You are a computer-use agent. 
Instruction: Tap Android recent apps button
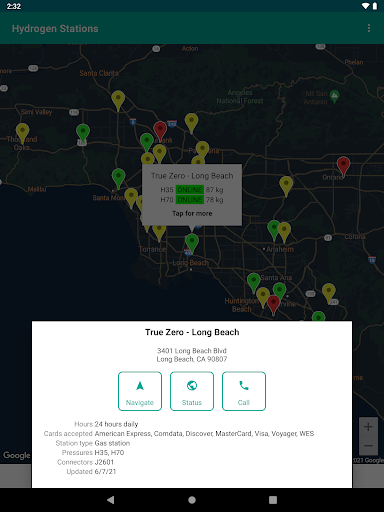pyautogui.click(x=273, y=500)
